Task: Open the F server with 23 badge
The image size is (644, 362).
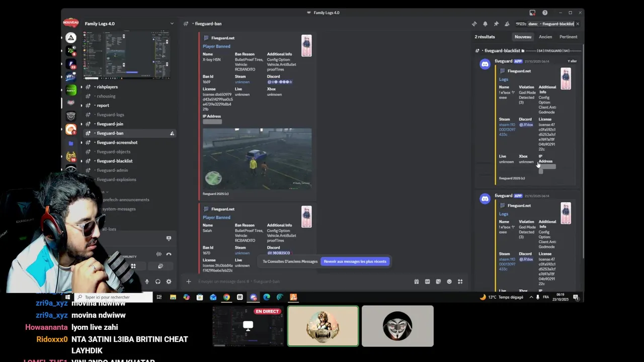Action: tap(71, 64)
